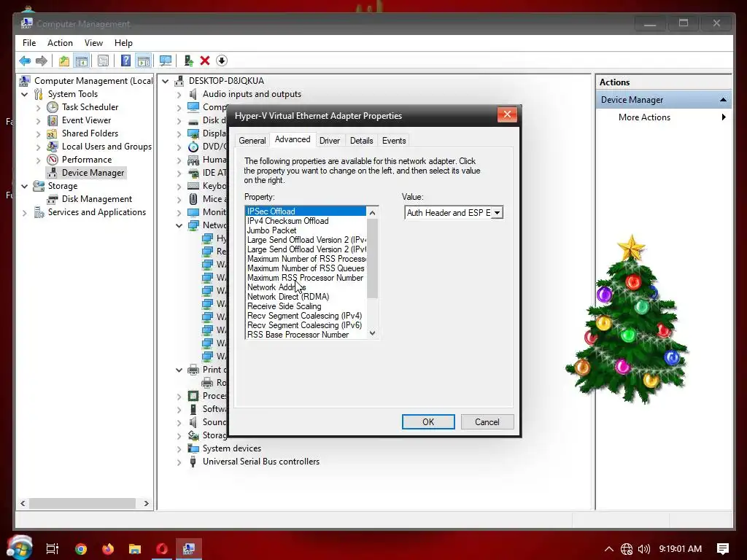Click the property list scroll down arrow
The width and height of the screenshot is (747, 560).
pos(373,333)
